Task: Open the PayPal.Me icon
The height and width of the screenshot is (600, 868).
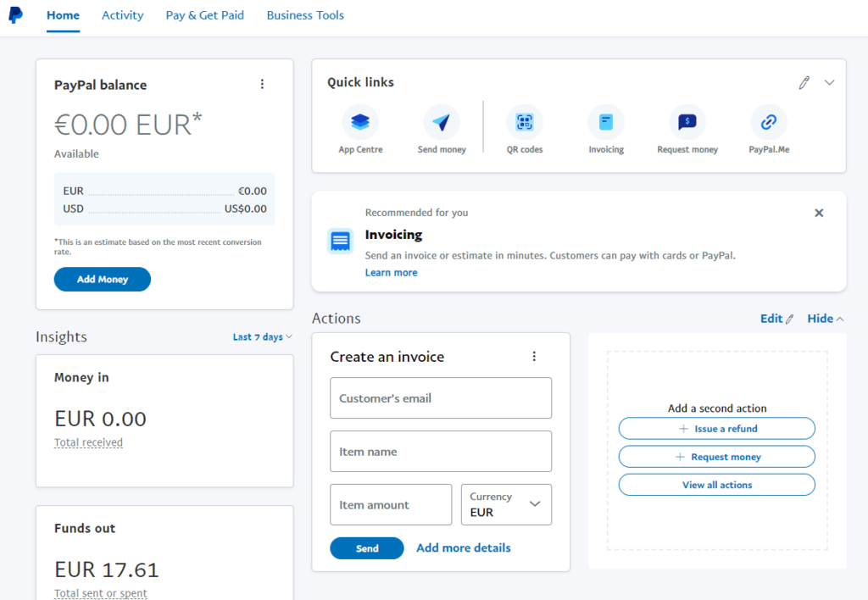Action: click(x=768, y=121)
